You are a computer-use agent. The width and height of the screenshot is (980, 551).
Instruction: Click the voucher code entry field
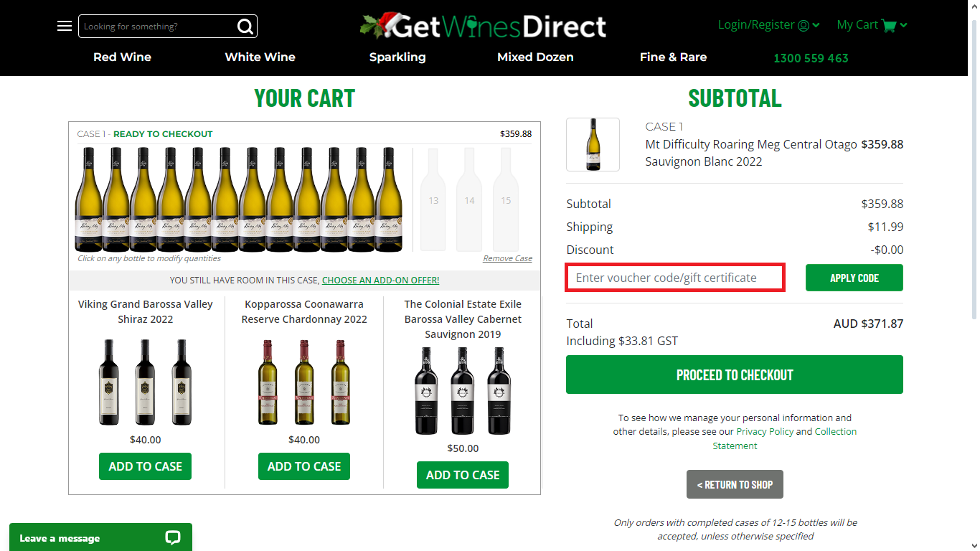[674, 278]
